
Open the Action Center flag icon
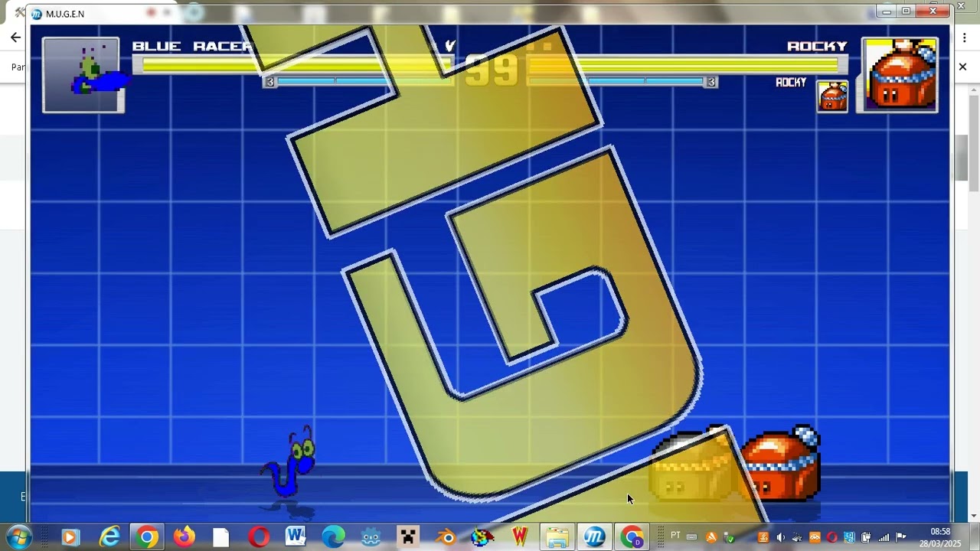point(900,537)
